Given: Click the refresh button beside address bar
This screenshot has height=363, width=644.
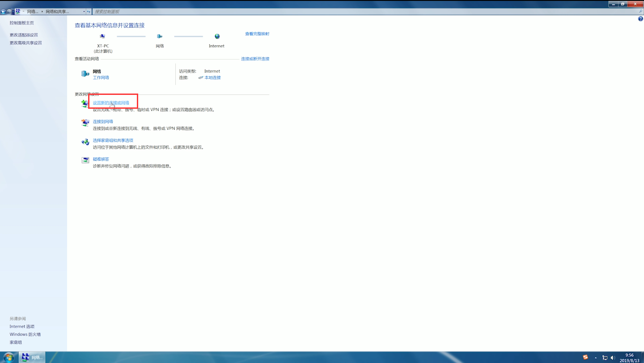Looking at the screenshot, I should 89,12.
